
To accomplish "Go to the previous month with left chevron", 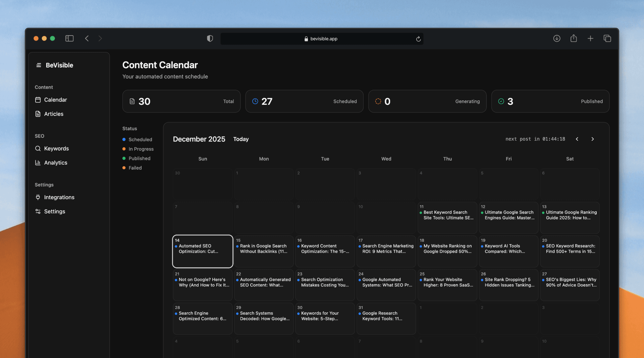I will click(577, 139).
